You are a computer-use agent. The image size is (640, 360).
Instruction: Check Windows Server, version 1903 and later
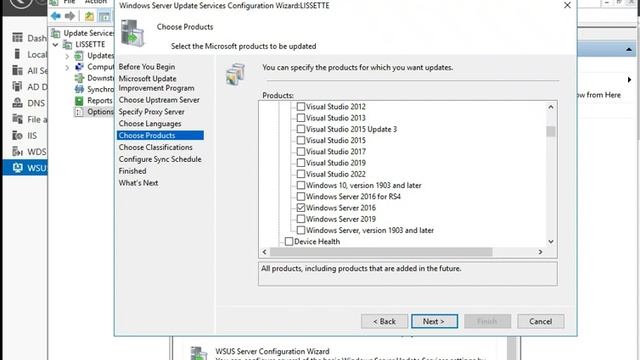(x=301, y=230)
